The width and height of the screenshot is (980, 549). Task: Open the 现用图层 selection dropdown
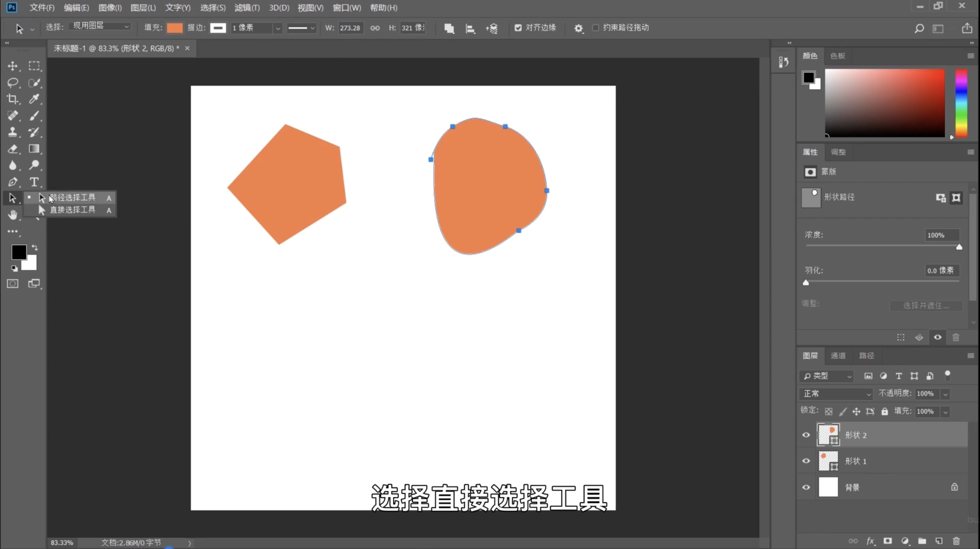100,26
